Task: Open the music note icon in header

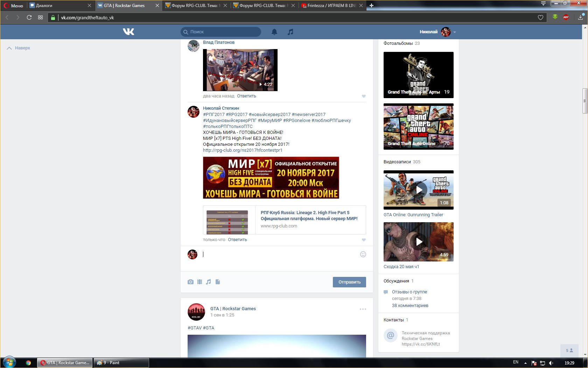Action: [290, 32]
